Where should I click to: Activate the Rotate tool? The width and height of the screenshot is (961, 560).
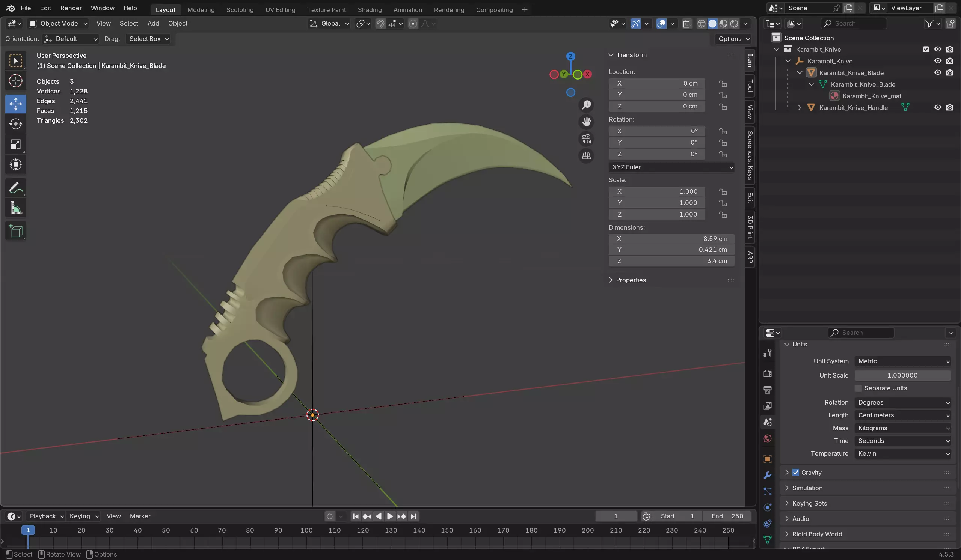[16, 124]
